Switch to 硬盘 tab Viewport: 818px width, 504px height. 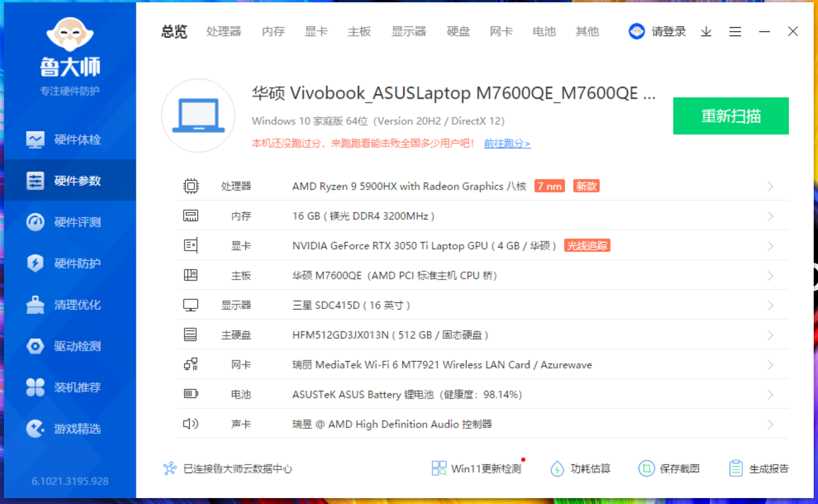(x=458, y=32)
